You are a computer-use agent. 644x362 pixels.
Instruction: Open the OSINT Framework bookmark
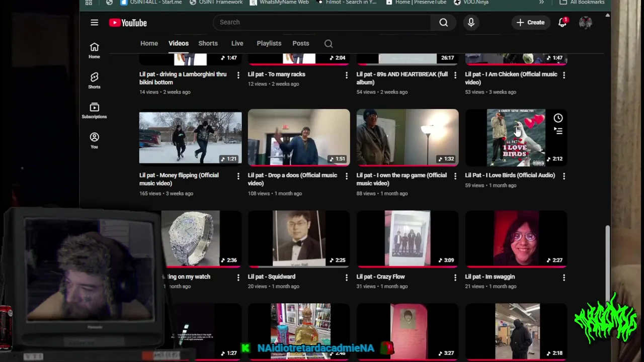(216, 3)
